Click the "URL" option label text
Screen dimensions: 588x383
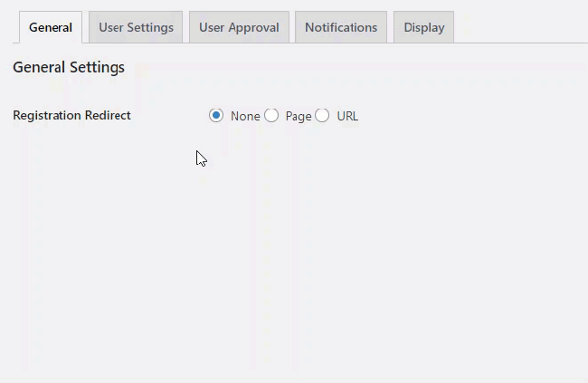(x=347, y=116)
